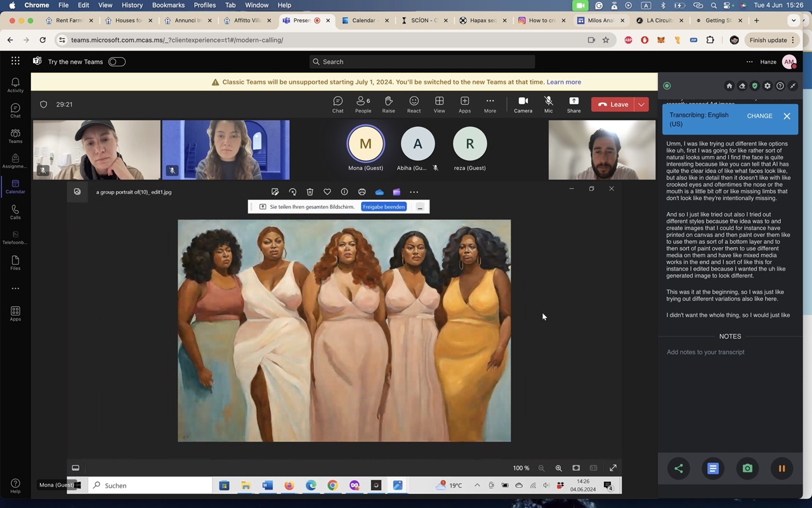Open the meeting View layout menu

pyautogui.click(x=439, y=104)
